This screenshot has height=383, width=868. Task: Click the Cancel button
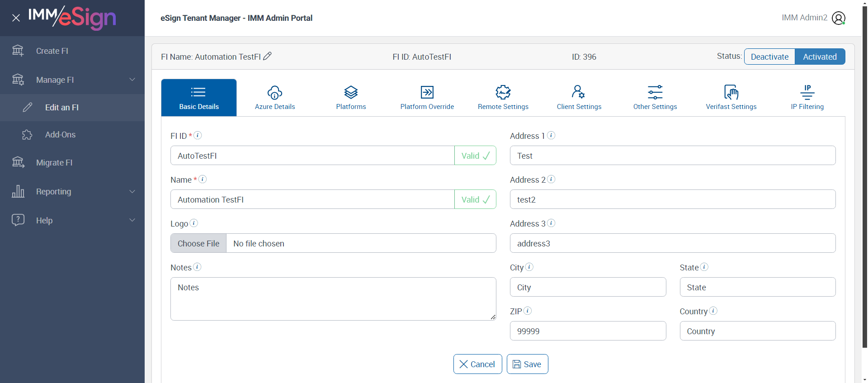pyautogui.click(x=477, y=364)
